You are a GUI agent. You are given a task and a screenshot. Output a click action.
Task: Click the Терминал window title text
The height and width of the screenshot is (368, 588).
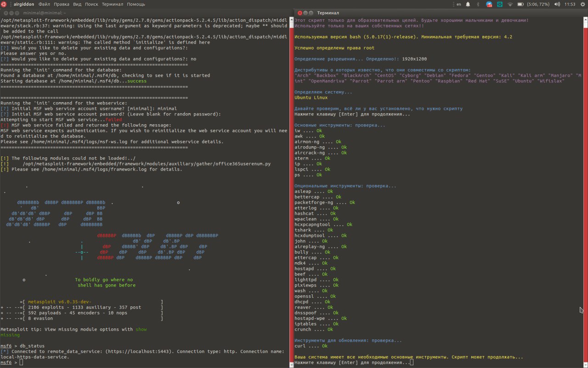pos(328,13)
